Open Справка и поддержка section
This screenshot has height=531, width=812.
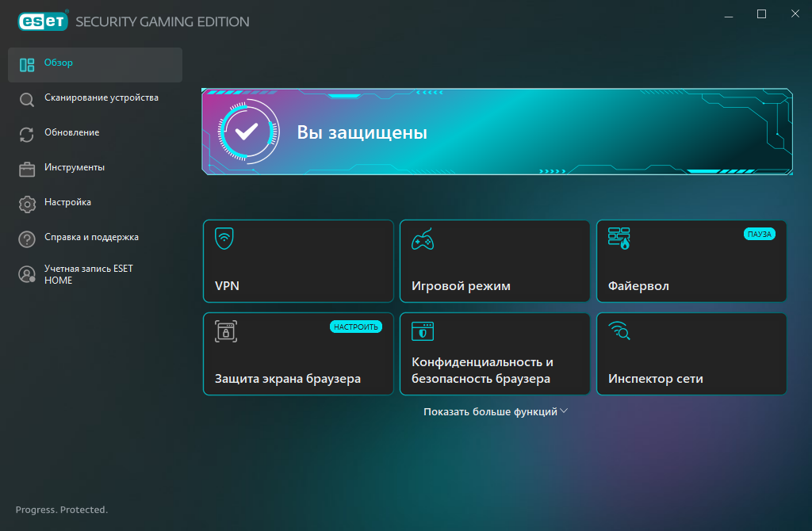click(95, 239)
